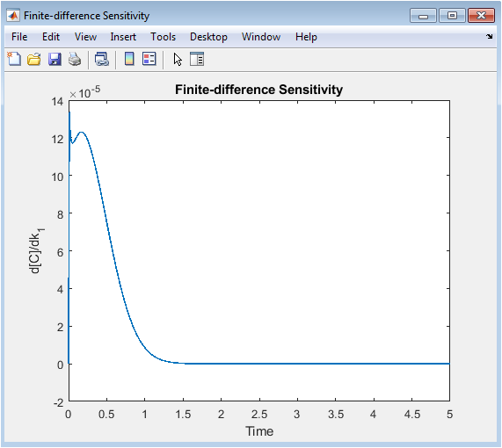Select the y-axis label d[C]/dk1
This screenshot has height=448, width=502.
[x=37, y=251]
